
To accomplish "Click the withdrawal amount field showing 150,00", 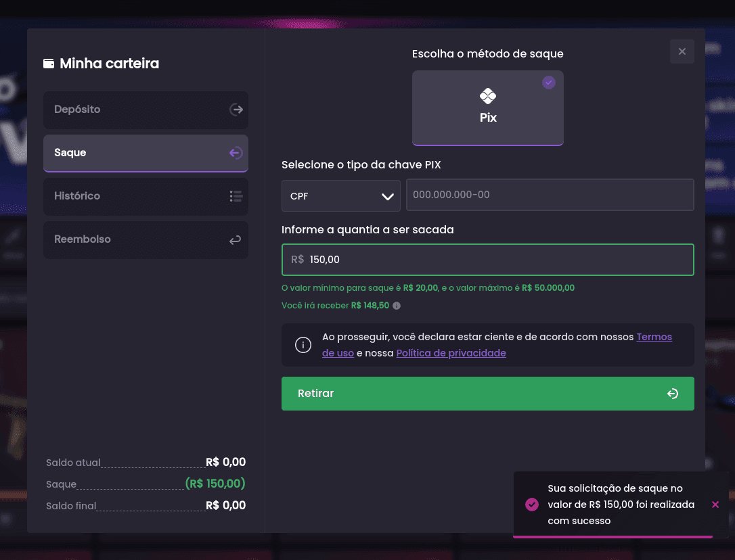I will (487, 260).
